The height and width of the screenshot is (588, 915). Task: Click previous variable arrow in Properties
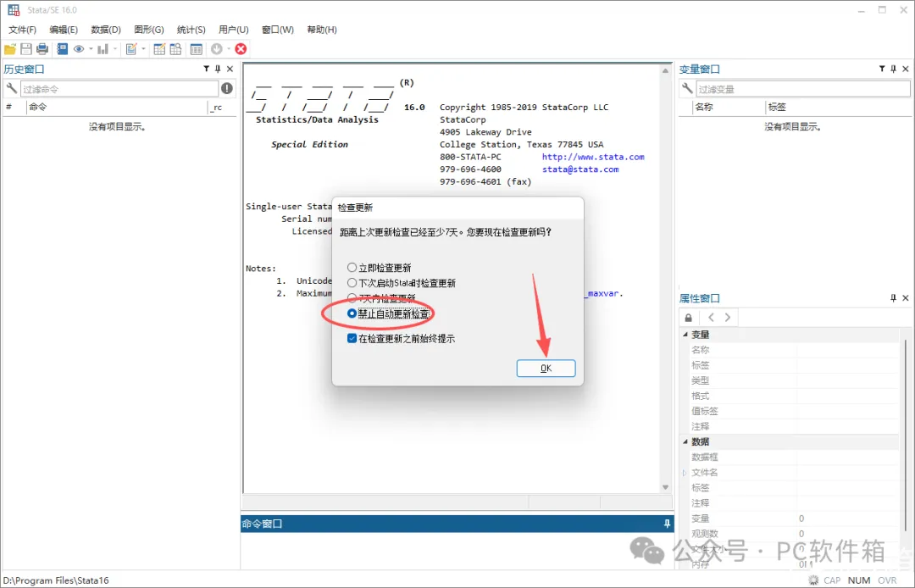711,318
